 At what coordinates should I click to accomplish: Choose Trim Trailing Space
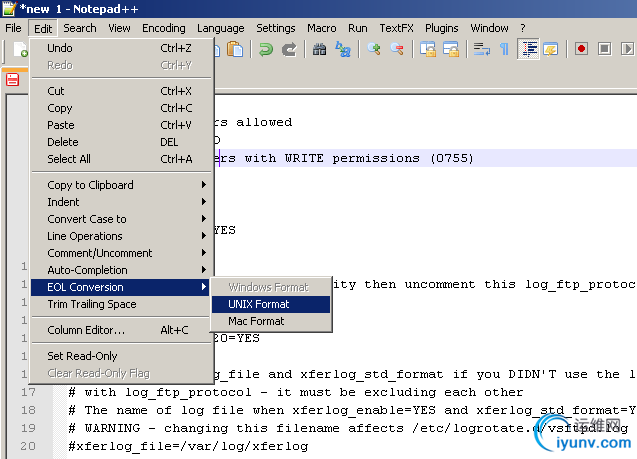(x=121, y=304)
